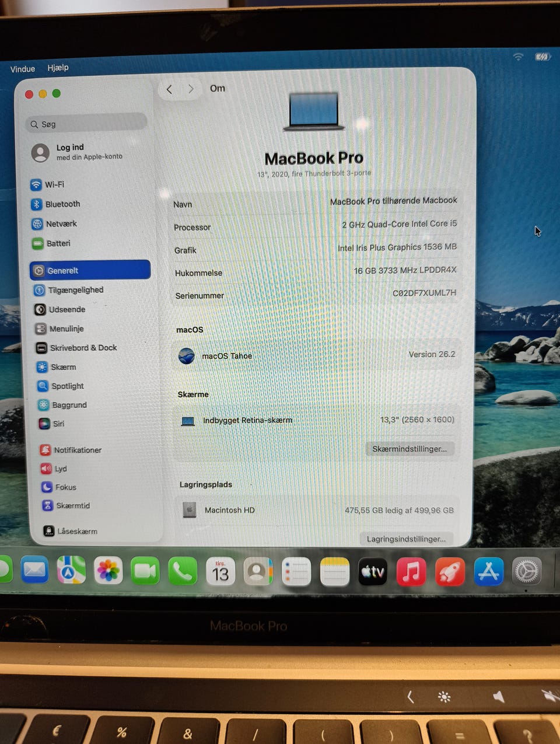Click macOS Tahoe row
The height and width of the screenshot is (744, 560).
tap(317, 355)
